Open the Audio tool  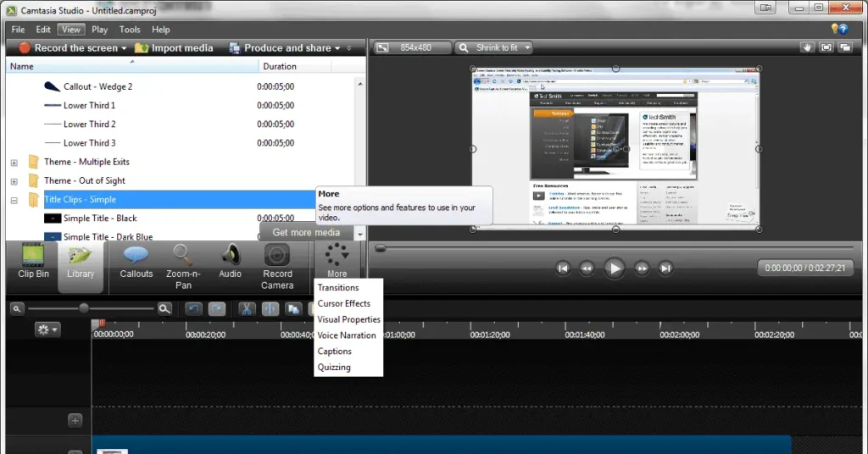coord(230,261)
